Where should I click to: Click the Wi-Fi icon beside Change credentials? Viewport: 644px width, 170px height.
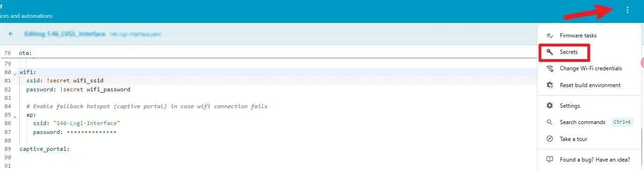pyautogui.click(x=550, y=68)
